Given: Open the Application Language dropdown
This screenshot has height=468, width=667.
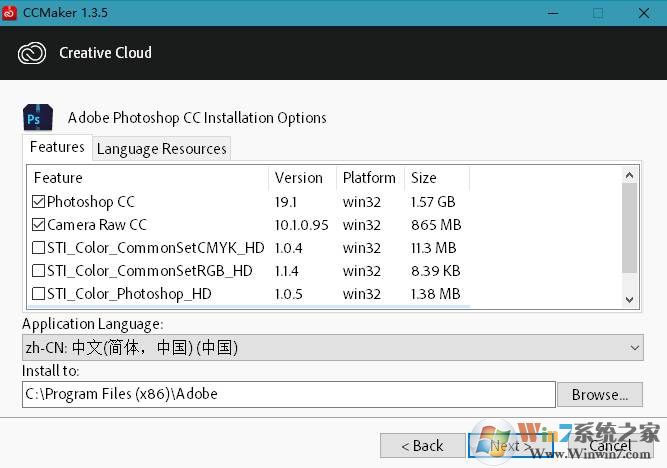Looking at the screenshot, I should click(x=333, y=347).
